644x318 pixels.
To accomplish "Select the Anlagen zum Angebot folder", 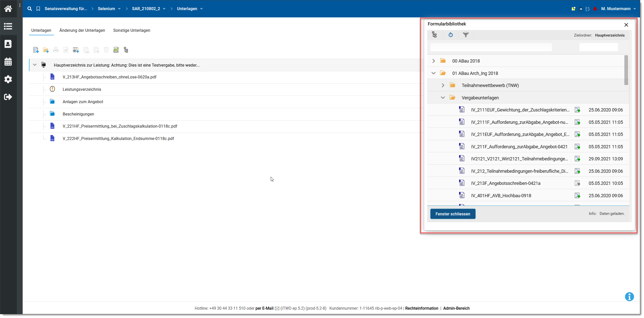I will click(83, 102).
